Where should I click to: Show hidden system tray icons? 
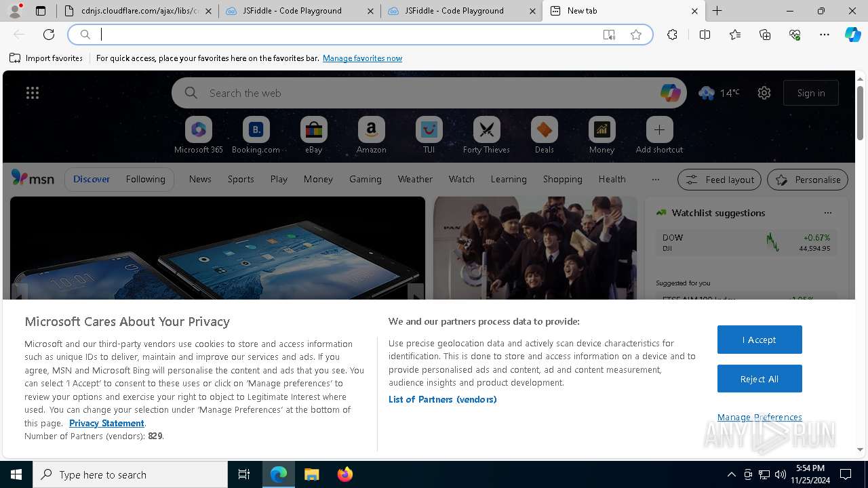click(x=731, y=474)
